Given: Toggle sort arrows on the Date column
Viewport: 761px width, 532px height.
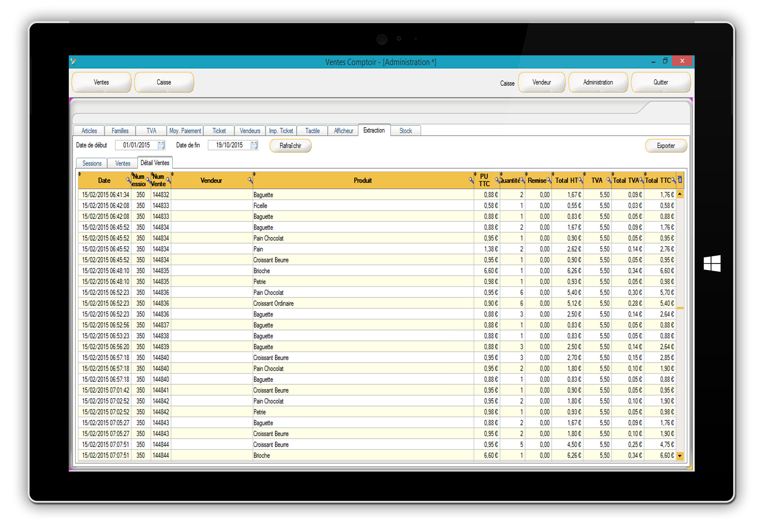Looking at the screenshot, I should [79, 174].
